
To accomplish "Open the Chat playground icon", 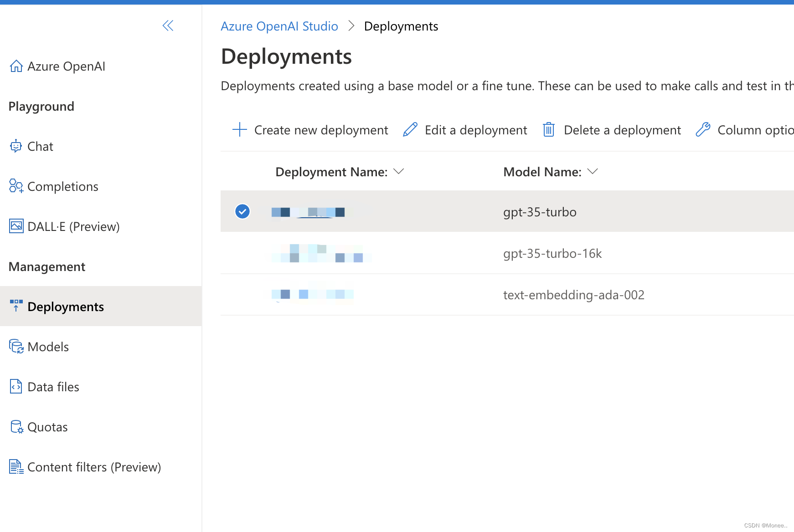I will 16,146.
